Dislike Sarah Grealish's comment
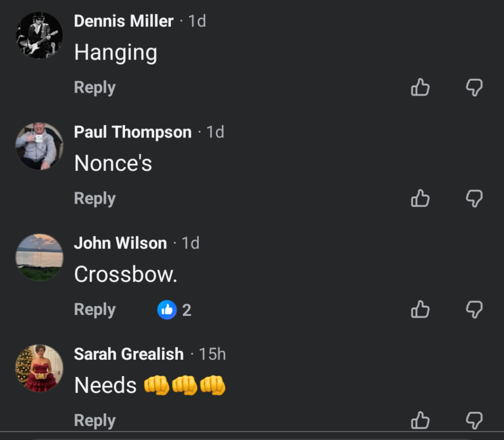 (x=474, y=421)
